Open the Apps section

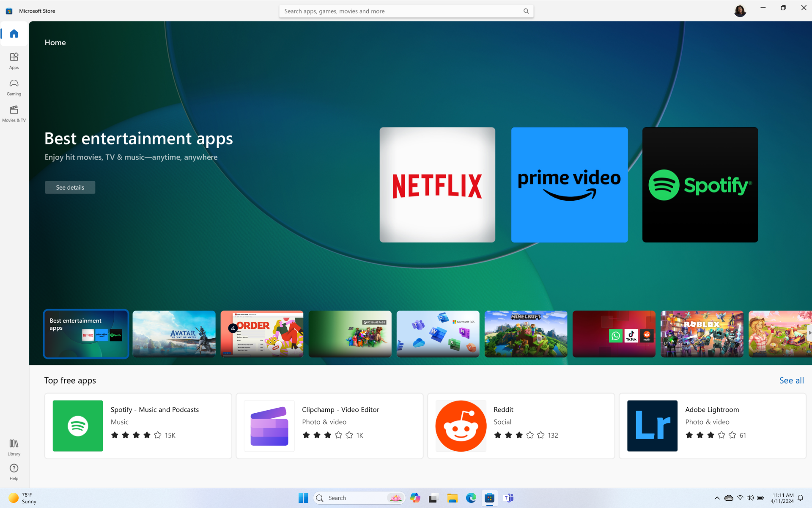click(14, 61)
